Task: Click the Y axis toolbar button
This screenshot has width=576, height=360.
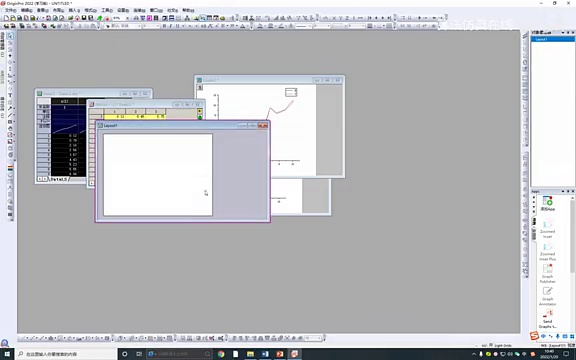Action: (340, 18)
